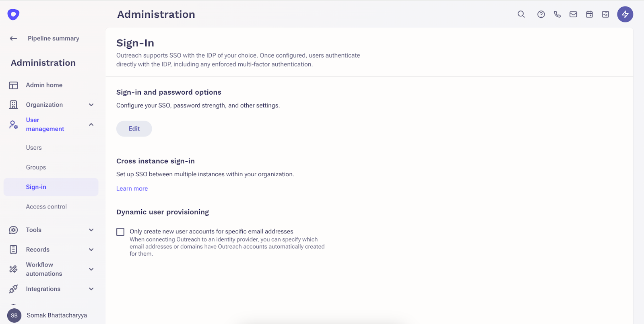The width and height of the screenshot is (644, 324).
Task: Open the Organization menu label
Action: pyautogui.click(x=44, y=105)
